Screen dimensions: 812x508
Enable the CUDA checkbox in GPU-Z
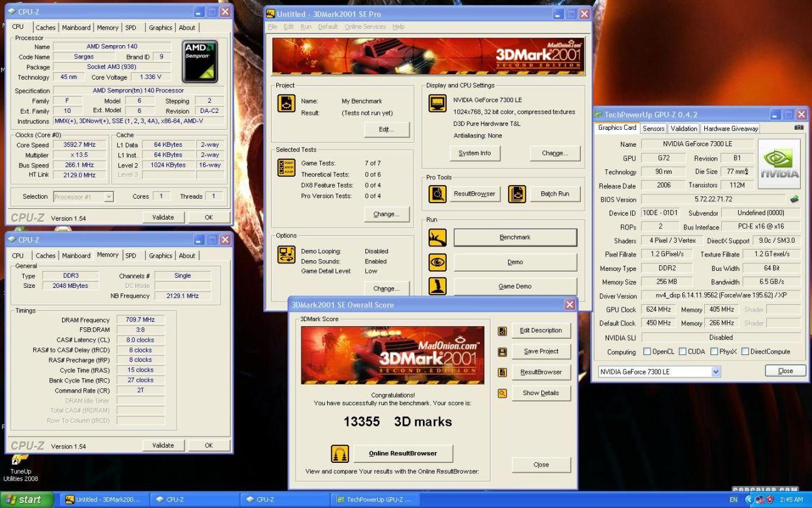(682, 352)
